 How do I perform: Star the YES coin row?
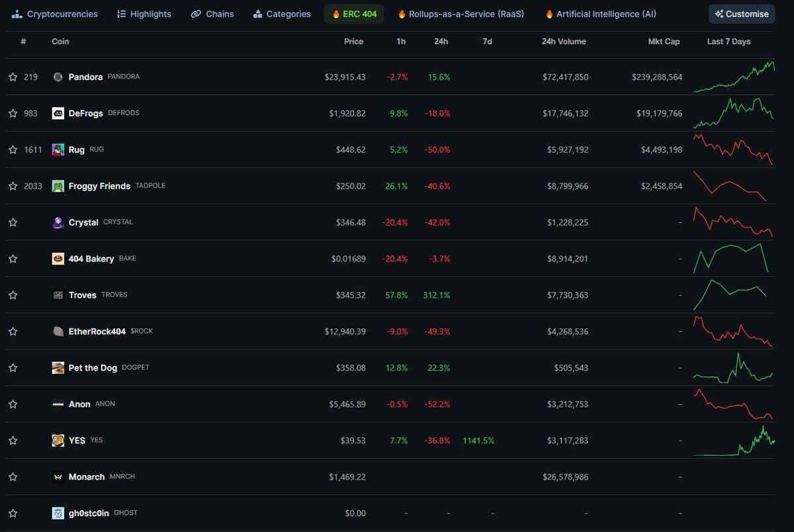pyautogui.click(x=13, y=441)
